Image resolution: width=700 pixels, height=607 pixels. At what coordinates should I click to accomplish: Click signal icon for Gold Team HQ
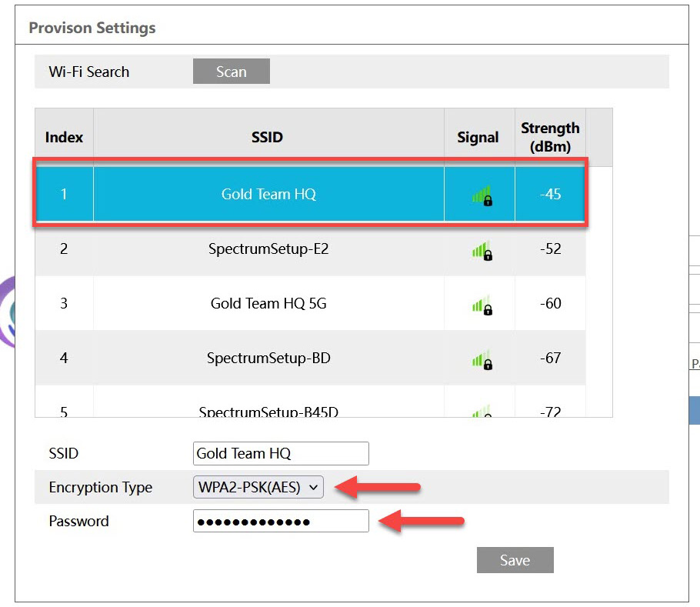pyautogui.click(x=481, y=196)
